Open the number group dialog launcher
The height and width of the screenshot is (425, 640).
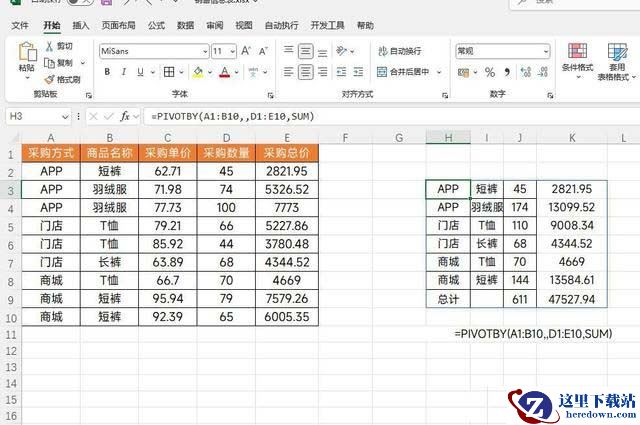pyautogui.click(x=550, y=95)
